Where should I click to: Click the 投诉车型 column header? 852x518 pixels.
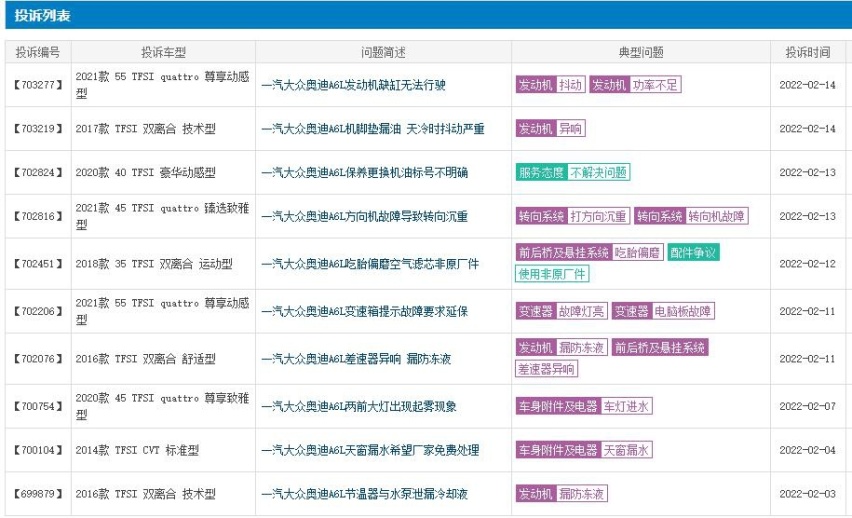tap(163, 52)
